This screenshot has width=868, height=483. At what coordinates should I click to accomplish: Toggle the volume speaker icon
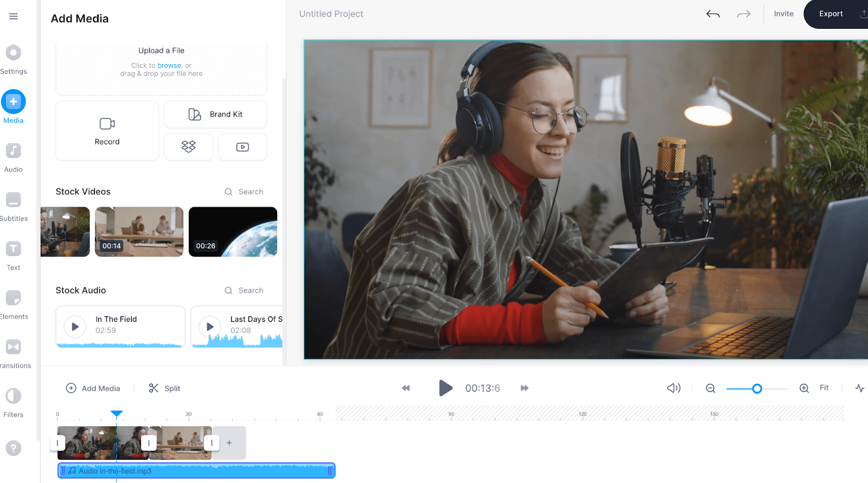tap(673, 388)
